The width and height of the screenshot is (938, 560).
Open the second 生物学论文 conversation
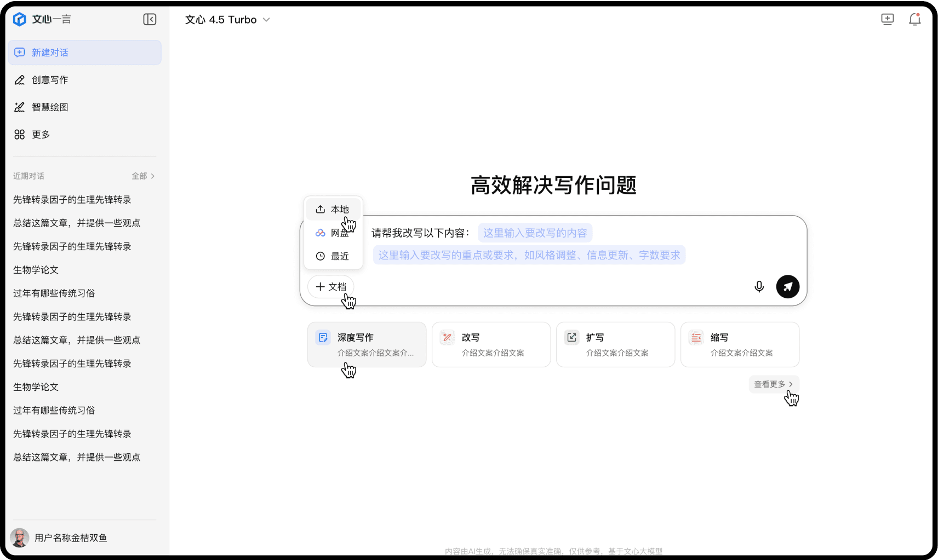point(36,387)
